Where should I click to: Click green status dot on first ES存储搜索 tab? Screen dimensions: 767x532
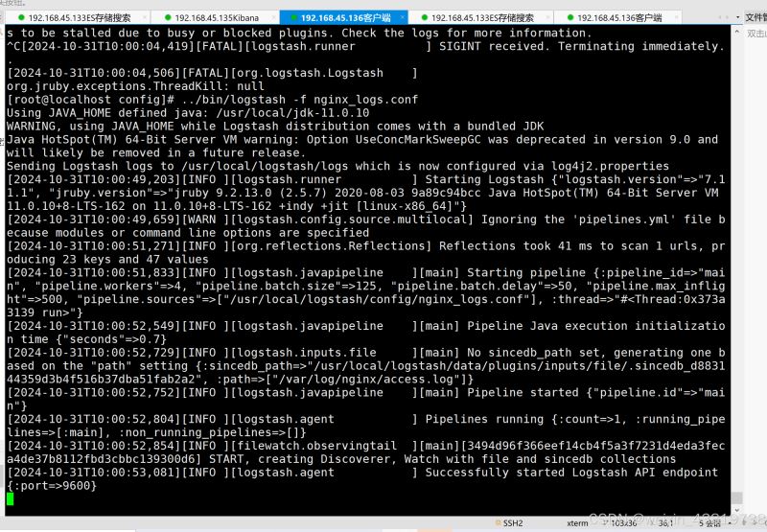tap(21, 17)
